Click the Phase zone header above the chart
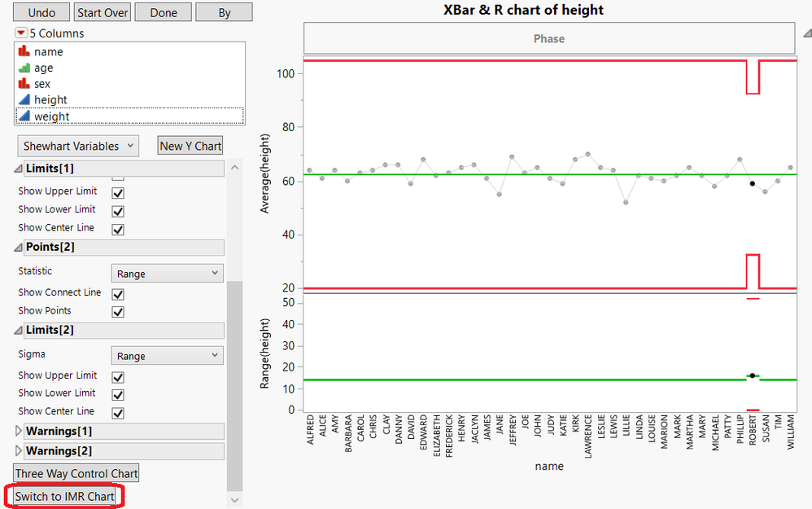The width and height of the screenshot is (812, 509). (549, 38)
